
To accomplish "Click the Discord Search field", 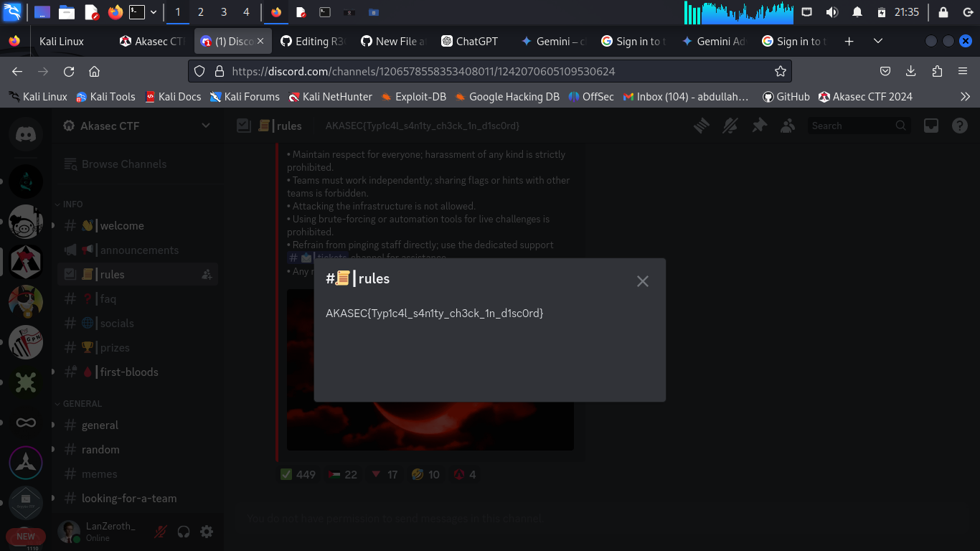I will tap(859, 126).
